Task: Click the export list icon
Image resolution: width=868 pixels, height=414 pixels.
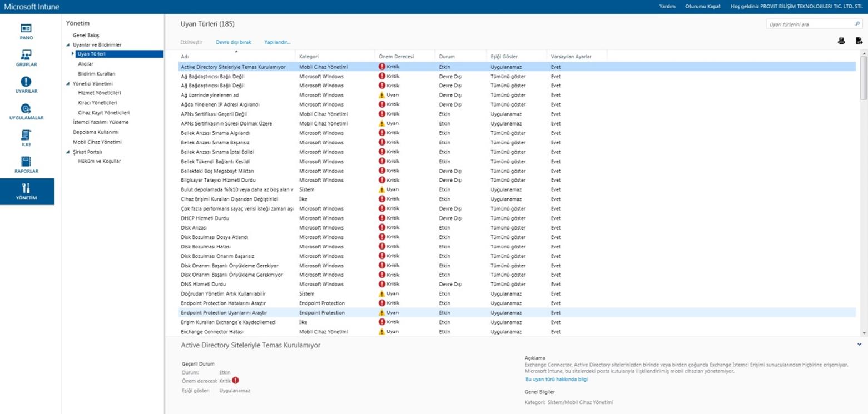Action: (x=859, y=41)
